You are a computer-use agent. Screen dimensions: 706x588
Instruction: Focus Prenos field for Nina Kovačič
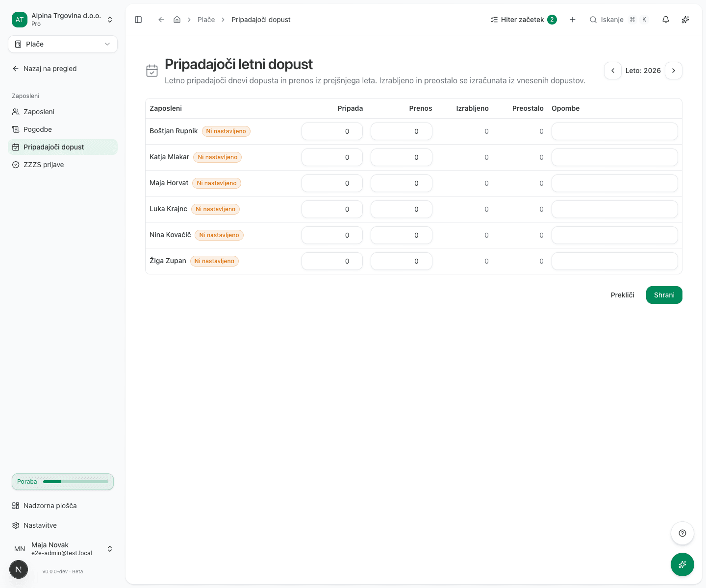click(402, 235)
